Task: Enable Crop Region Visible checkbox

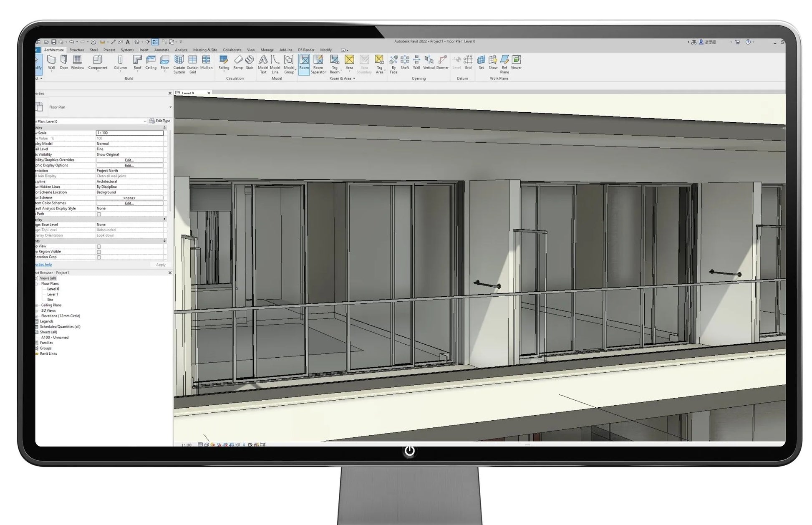Action: point(99,252)
